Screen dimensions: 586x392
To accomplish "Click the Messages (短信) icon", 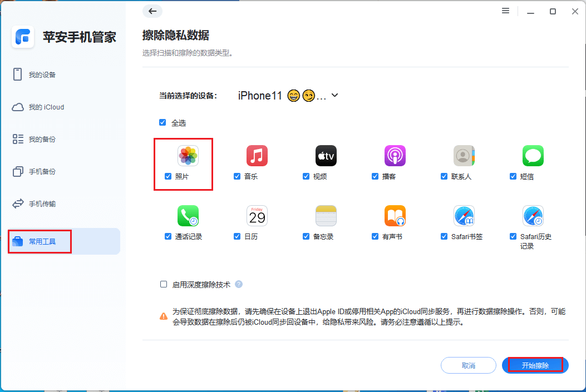I will pos(533,156).
